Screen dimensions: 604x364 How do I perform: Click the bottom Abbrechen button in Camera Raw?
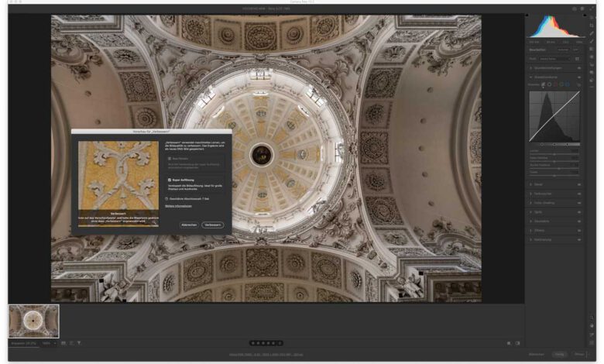pyautogui.click(x=537, y=354)
